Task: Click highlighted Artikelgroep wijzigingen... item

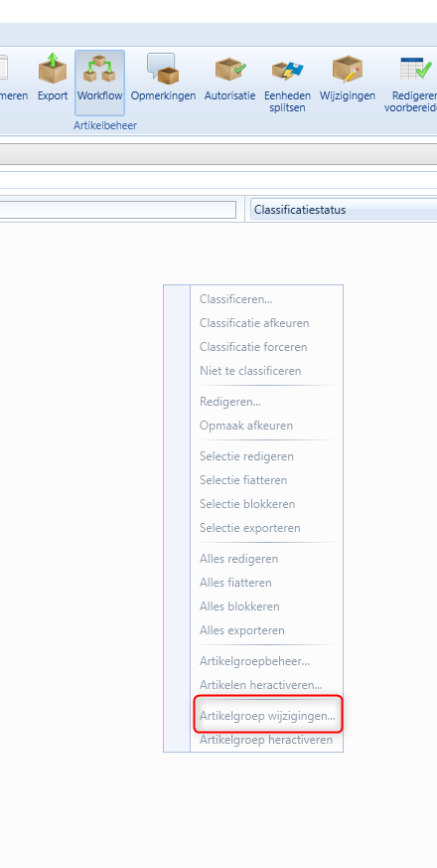Action: coord(266,716)
